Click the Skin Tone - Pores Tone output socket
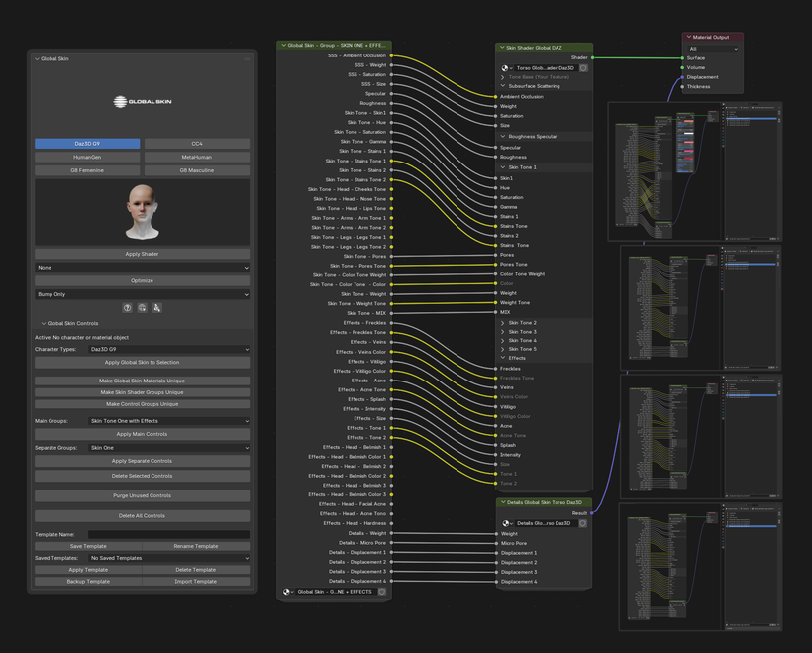The image size is (812, 653). [391, 266]
